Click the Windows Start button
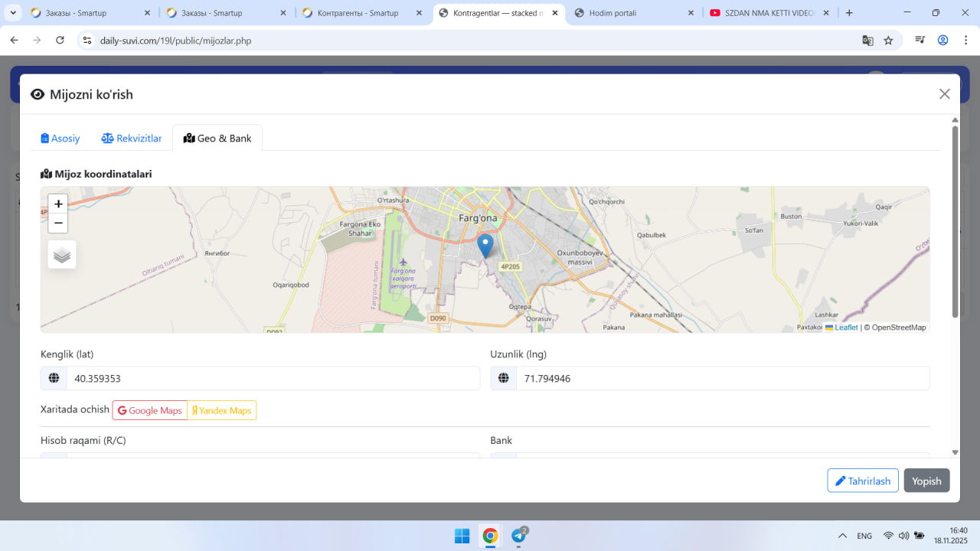This screenshot has width=980, height=551. 462,536
